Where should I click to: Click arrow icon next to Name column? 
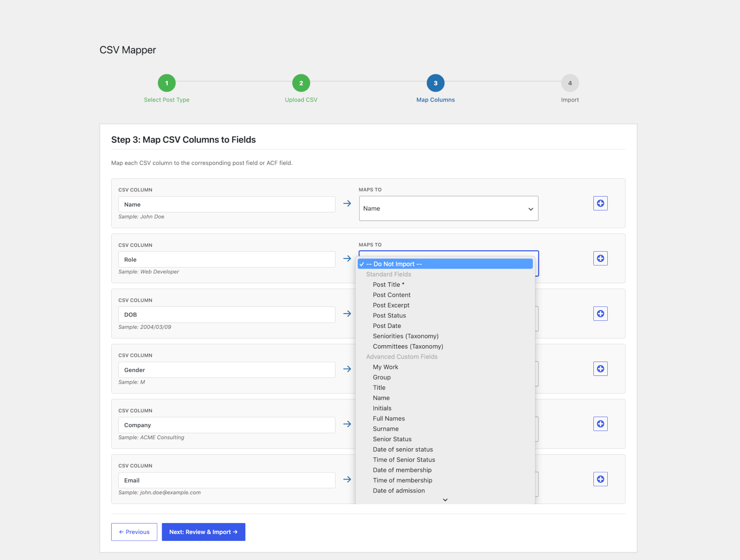(347, 203)
